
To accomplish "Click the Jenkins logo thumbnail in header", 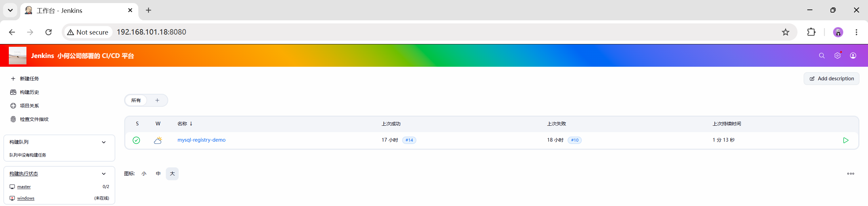I will [18, 56].
